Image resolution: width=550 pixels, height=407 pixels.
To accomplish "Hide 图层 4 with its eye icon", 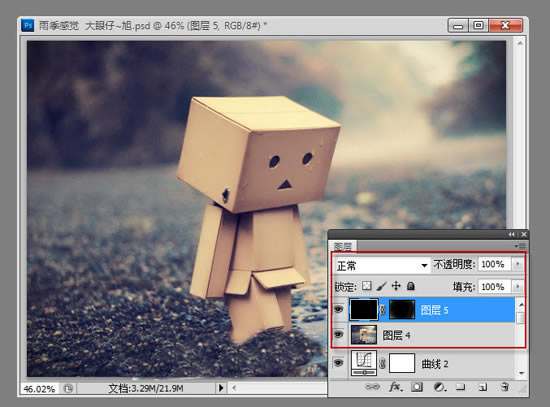I will [x=338, y=334].
